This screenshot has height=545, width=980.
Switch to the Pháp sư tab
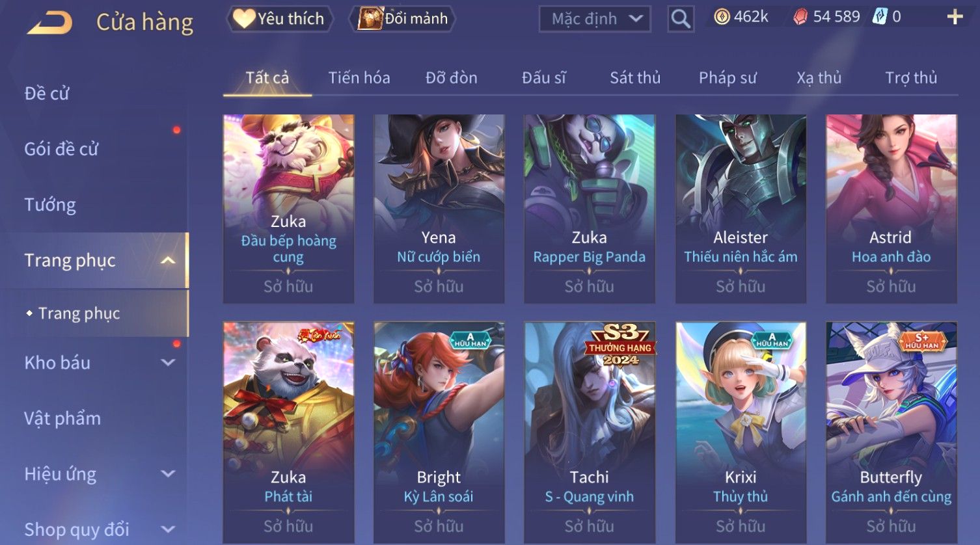tap(728, 78)
